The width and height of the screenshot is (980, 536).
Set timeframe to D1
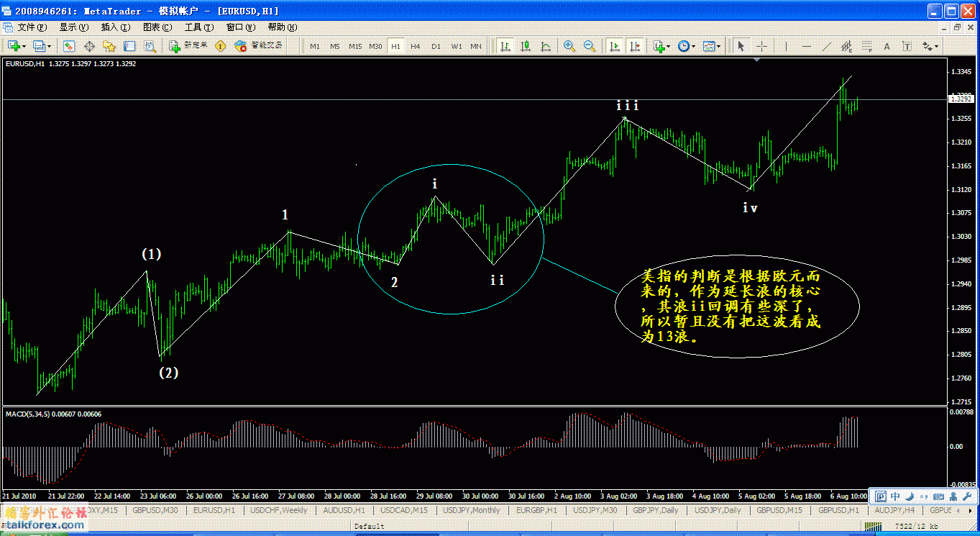coord(436,46)
